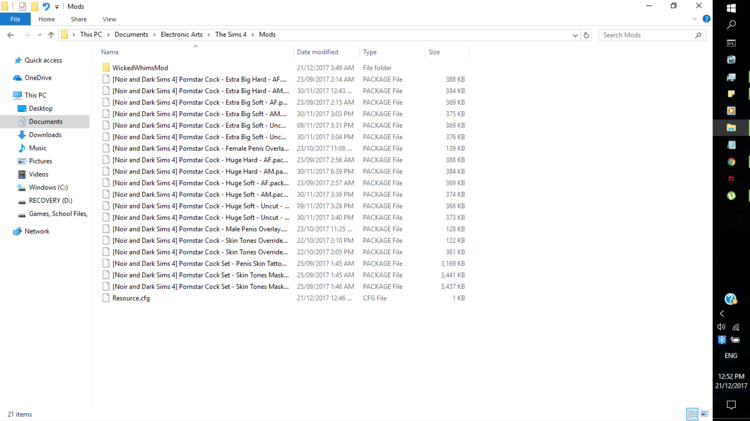This screenshot has width=750, height=421.
Task: Select Network in navigation pane
Action: point(37,231)
